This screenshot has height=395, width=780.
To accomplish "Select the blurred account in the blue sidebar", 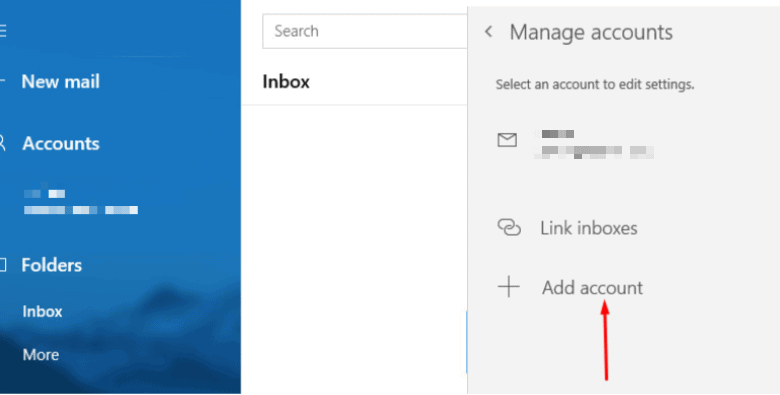I will 81,201.
